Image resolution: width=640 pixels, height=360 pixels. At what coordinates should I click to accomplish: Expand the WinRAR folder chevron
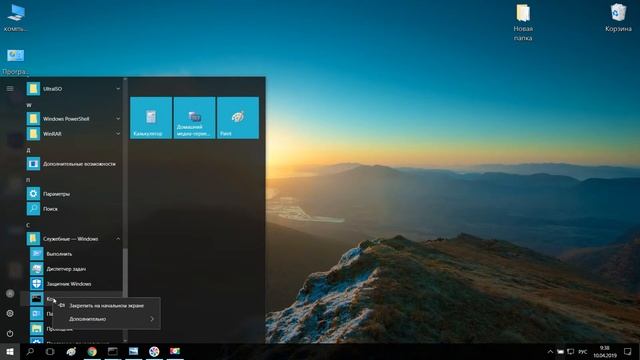[118, 133]
